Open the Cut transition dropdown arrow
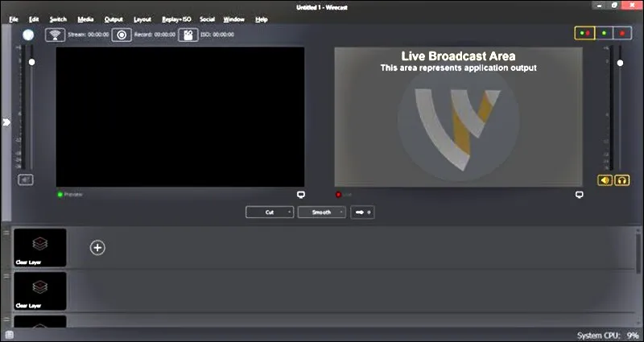This screenshot has width=644, height=342. (289, 212)
